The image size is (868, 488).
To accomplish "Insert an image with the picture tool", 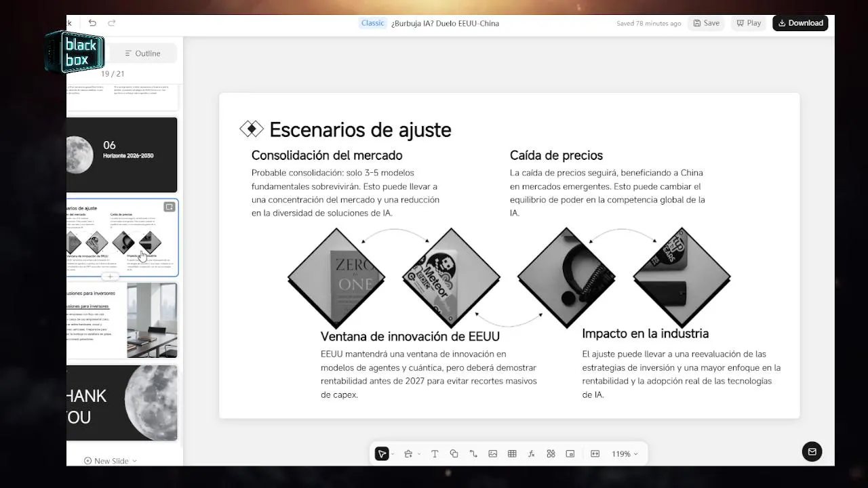I will (493, 454).
